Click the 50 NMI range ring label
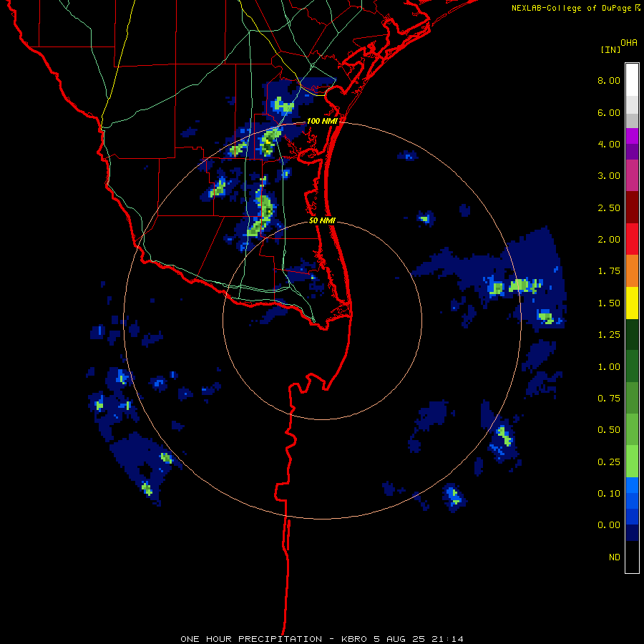 click(322, 220)
